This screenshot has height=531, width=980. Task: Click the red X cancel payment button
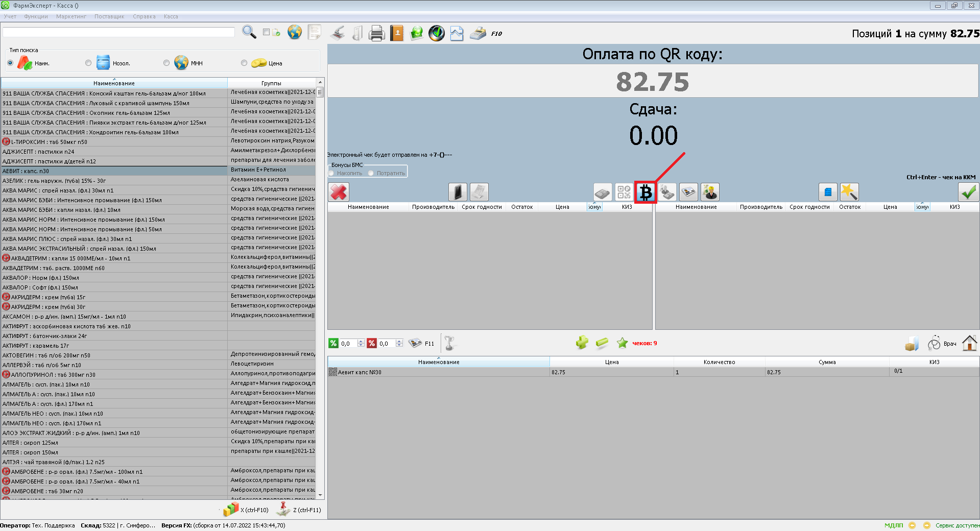[338, 192]
